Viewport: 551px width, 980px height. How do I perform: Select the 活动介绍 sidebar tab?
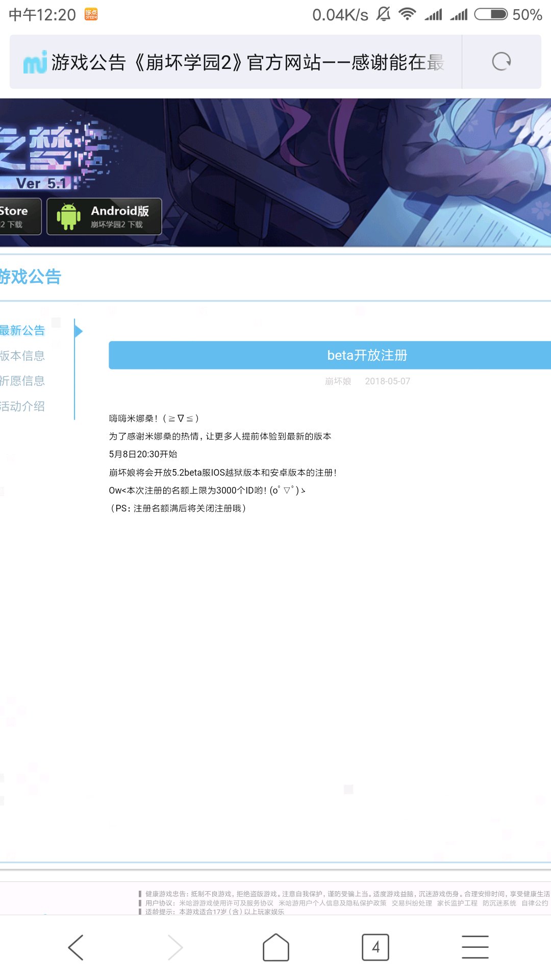(x=22, y=406)
